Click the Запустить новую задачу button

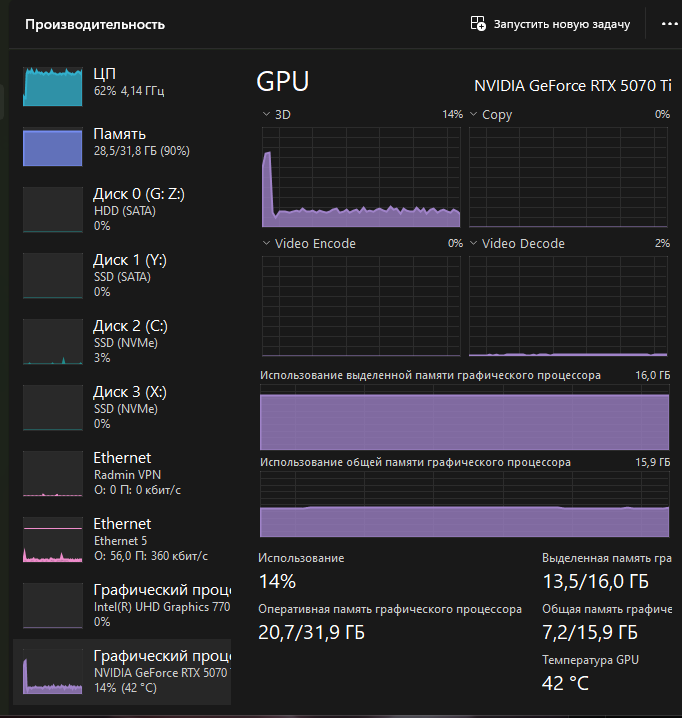click(551, 24)
